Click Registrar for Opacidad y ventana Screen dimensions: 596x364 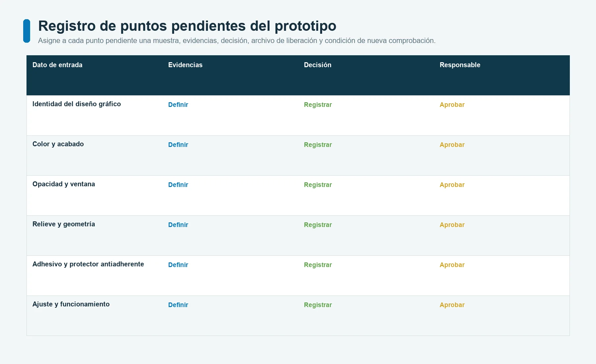[x=318, y=185]
